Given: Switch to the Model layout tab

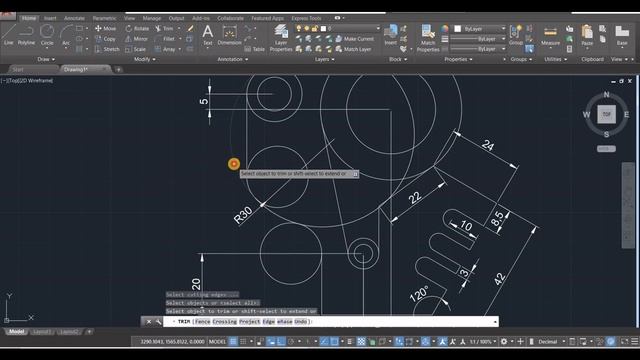Looking at the screenshot, I should click(x=16, y=331).
